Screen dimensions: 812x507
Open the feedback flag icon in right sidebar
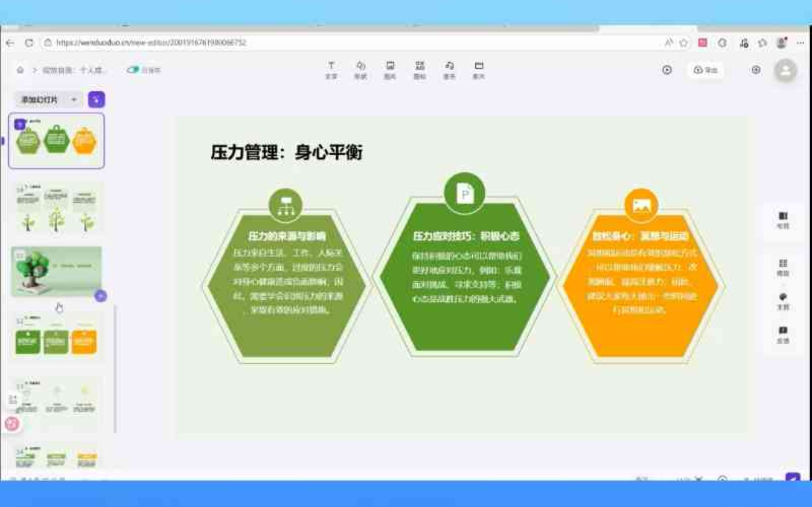coord(783,335)
